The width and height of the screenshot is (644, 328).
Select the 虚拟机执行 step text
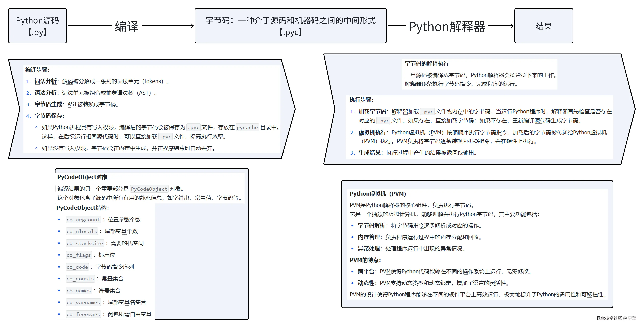click(x=372, y=132)
